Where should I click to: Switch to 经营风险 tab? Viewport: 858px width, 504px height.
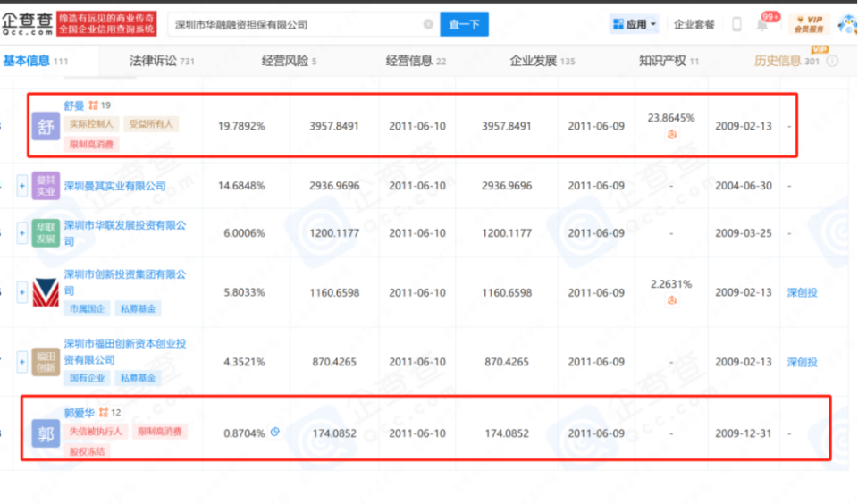tap(289, 61)
